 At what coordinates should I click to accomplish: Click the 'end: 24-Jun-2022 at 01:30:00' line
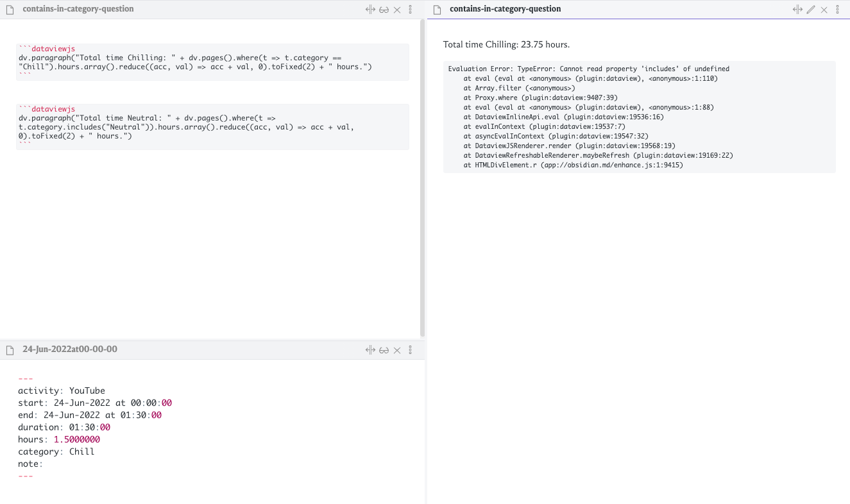coord(90,415)
